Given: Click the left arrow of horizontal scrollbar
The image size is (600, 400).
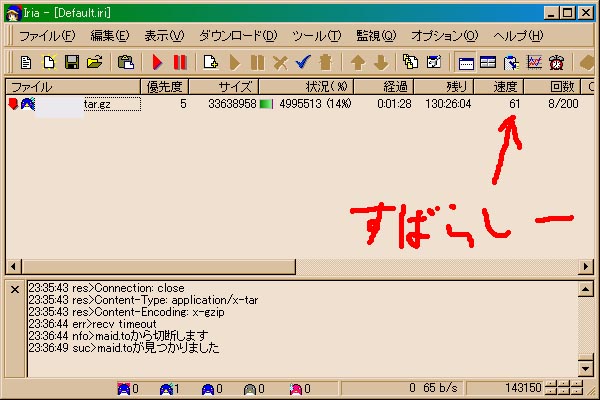Looking at the screenshot, I should point(13,266).
